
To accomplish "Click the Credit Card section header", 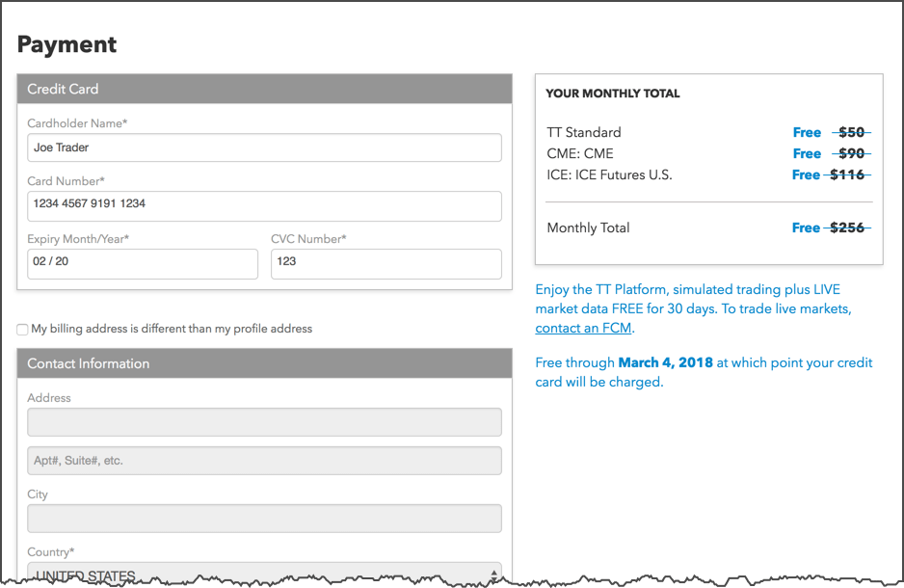I will point(264,89).
